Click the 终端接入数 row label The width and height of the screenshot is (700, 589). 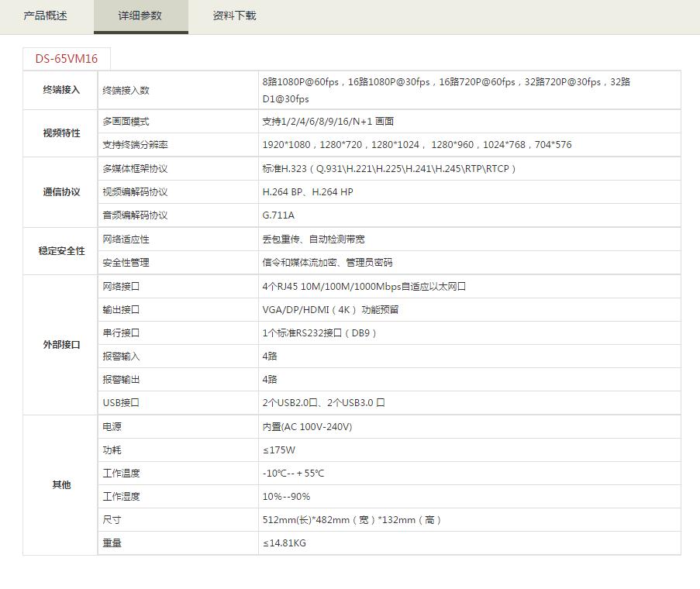pyautogui.click(x=126, y=90)
